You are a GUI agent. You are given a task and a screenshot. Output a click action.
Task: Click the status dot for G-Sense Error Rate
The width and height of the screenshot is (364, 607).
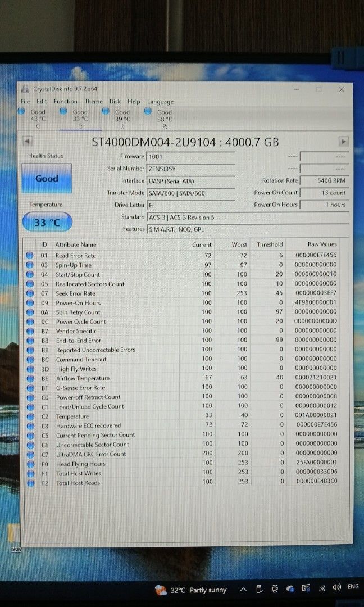(x=30, y=388)
